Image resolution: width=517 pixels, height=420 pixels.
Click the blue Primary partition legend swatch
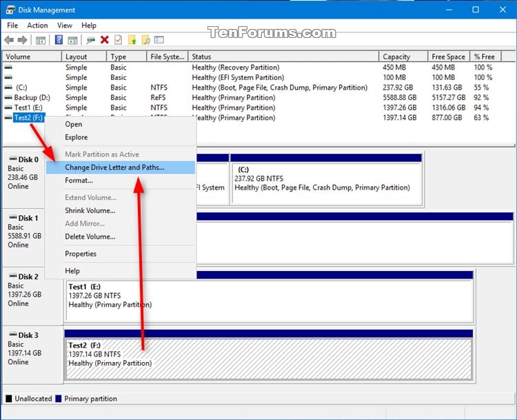[x=59, y=399]
